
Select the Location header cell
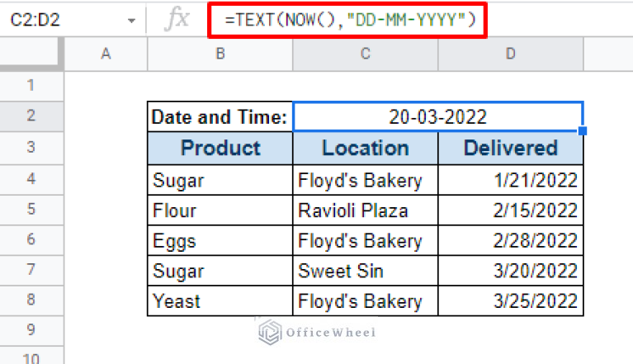point(365,149)
